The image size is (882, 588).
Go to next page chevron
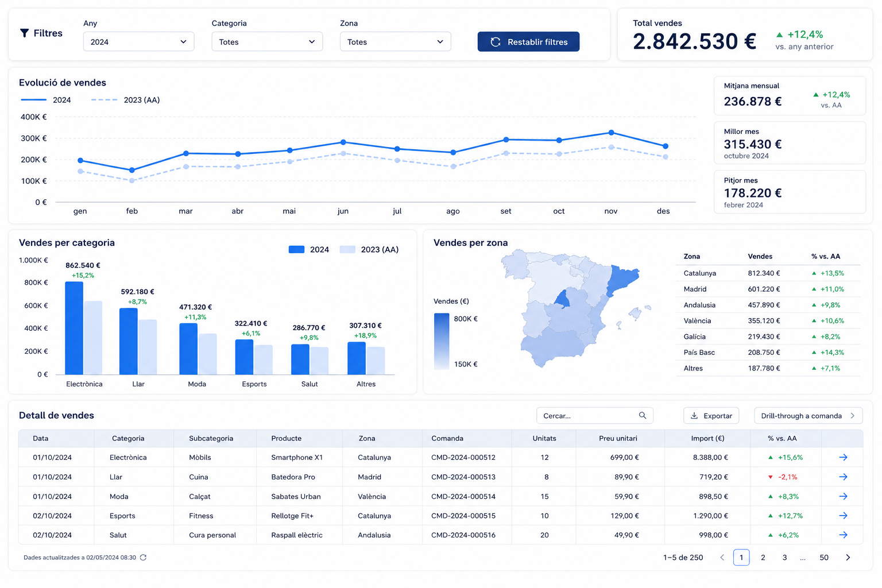[x=848, y=558]
